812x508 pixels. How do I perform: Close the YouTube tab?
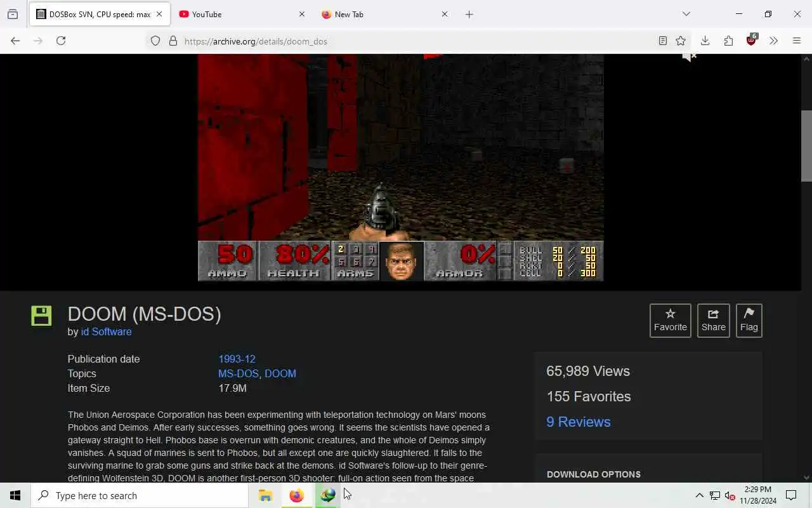point(302,14)
